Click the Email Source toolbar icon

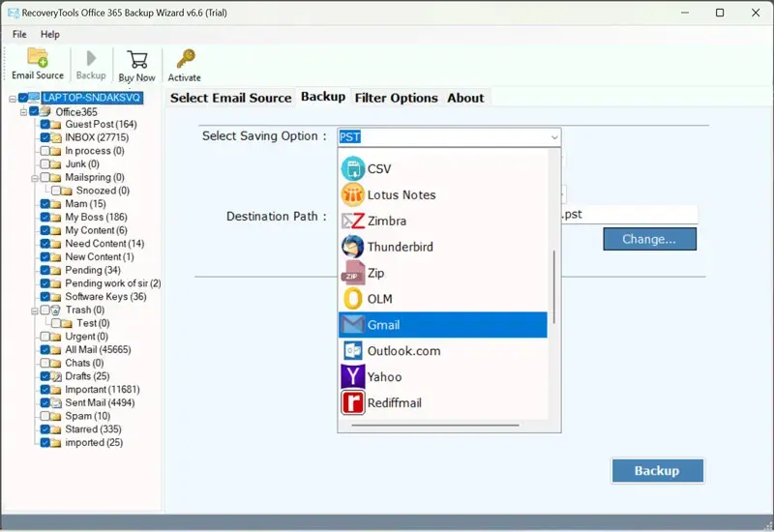38,58
